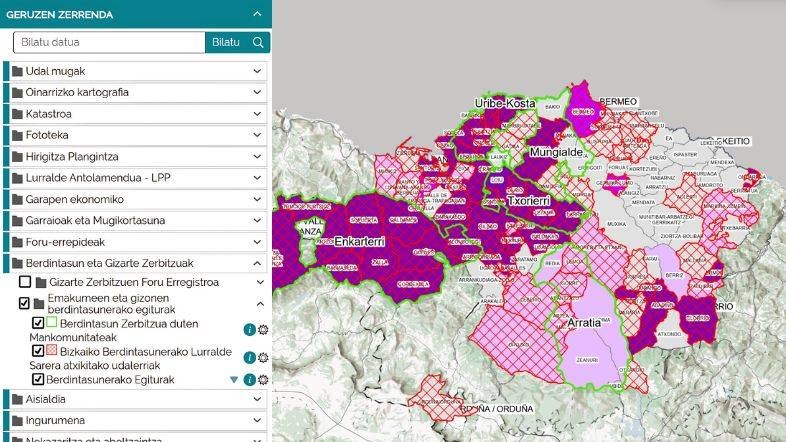Click the search magnifier icon
786x442 pixels.
(258, 42)
